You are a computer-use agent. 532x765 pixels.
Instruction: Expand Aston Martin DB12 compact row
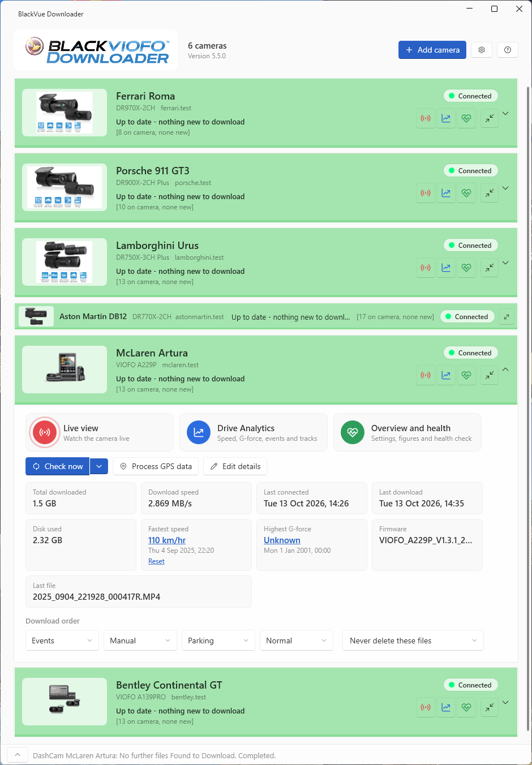507,317
